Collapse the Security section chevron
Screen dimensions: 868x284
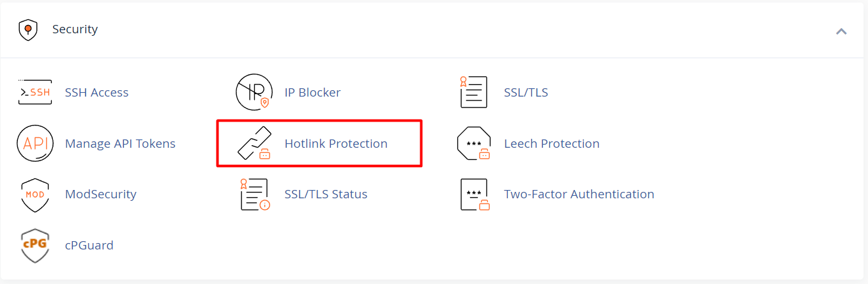tap(841, 31)
